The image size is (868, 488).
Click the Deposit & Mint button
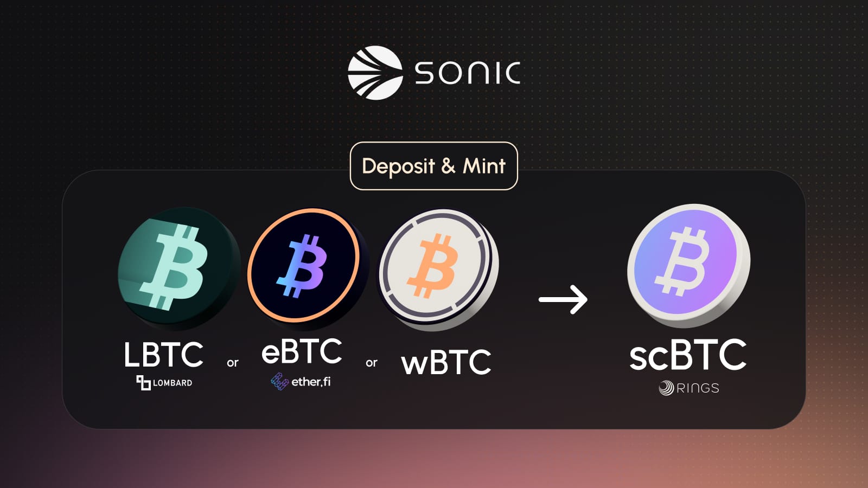coord(434,166)
